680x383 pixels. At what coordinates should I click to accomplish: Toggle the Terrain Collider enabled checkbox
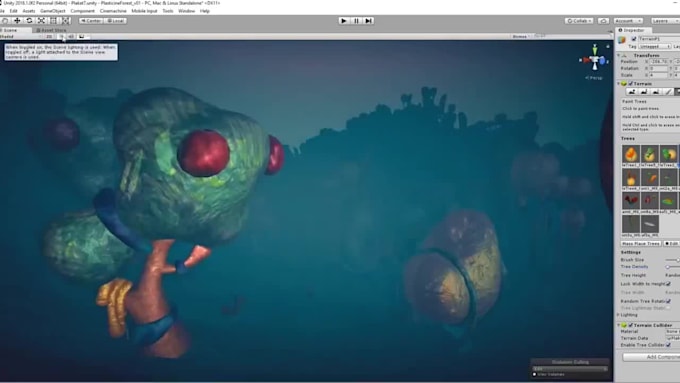click(631, 325)
